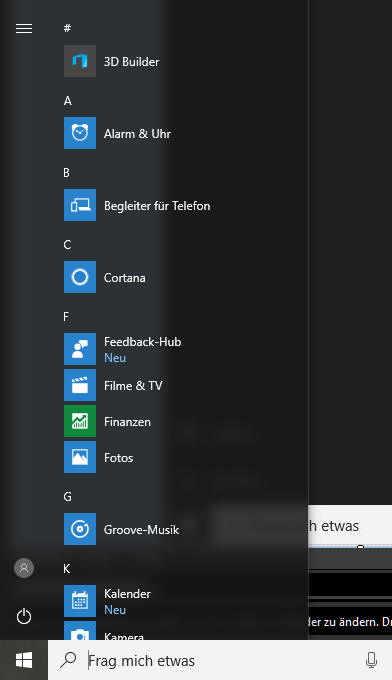
Task: Select the 'Alarm & Uhr' label
Action: 137,134
